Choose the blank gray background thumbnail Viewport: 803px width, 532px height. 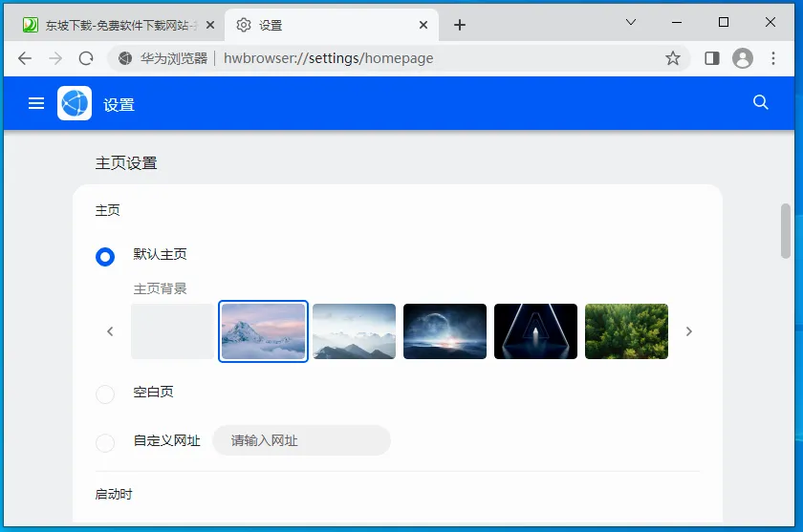pos(173,331)
